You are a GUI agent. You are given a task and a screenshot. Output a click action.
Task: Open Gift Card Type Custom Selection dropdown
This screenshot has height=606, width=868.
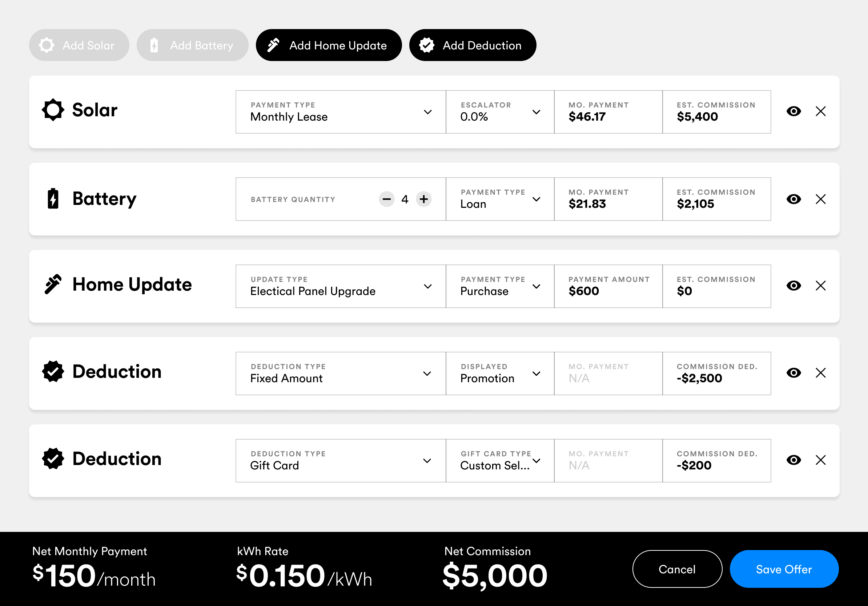click(500, 461)
